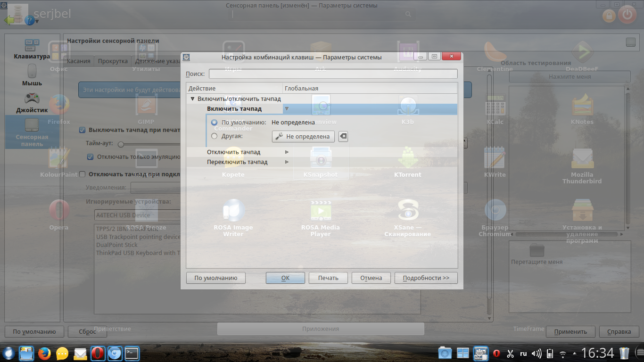Click the Нажмите меня test button
The height and width of the screenshot is (362, 644).
[x=570, y=76]
